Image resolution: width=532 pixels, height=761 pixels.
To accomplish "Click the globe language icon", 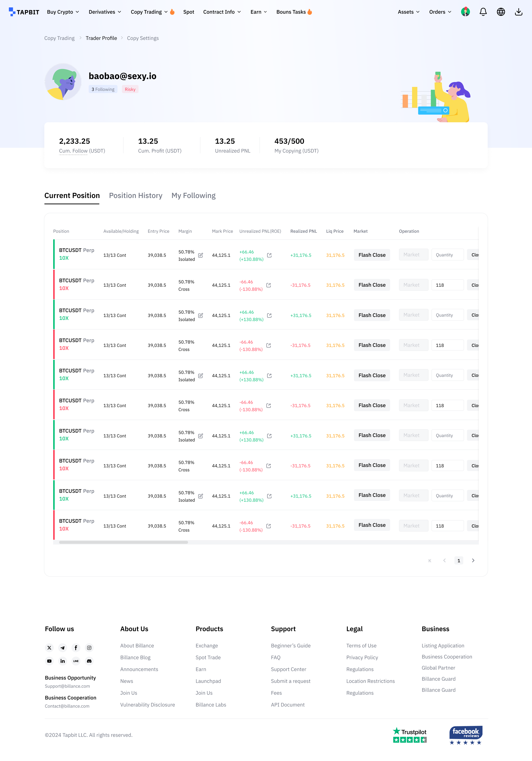I will tap(501, 12).
